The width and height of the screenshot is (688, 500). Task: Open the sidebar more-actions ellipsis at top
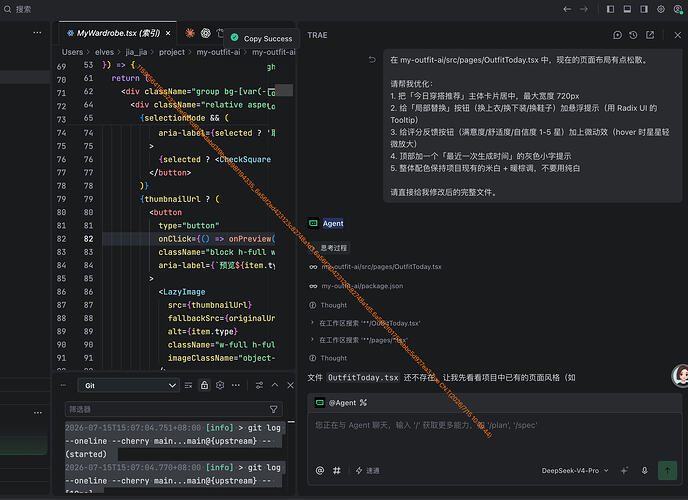coord(37,32)
